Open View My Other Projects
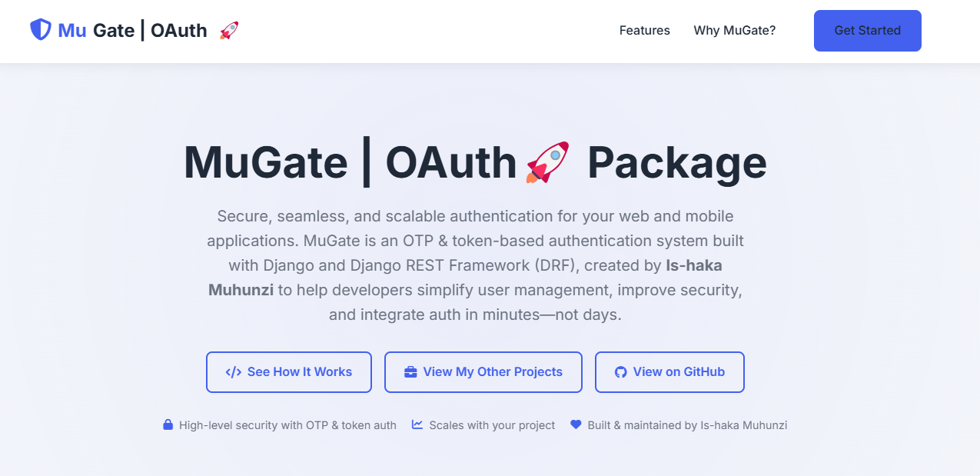The width and height of the screenshot is (980, 476). pyautogui.click(x=483, y=371)
